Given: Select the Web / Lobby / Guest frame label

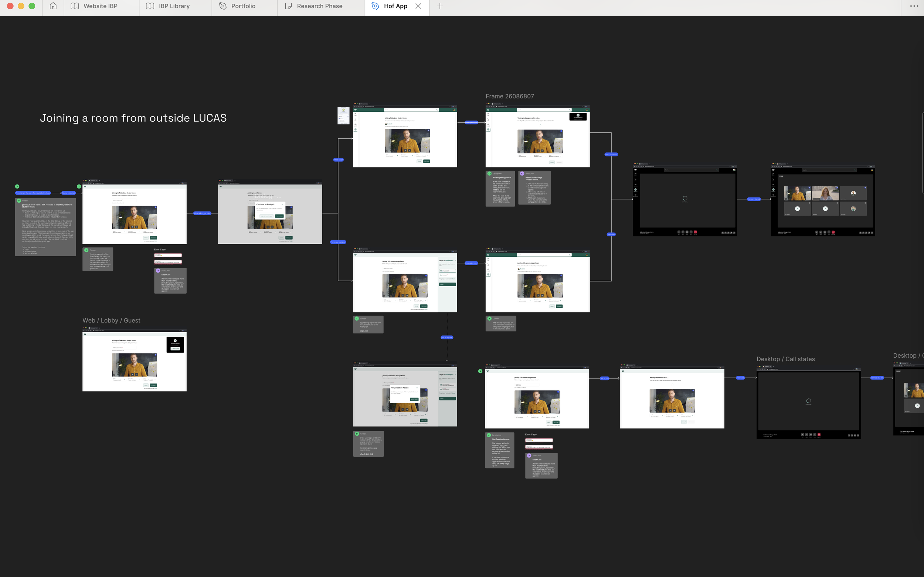Looking at the screenshot, I should click(111, 321).
